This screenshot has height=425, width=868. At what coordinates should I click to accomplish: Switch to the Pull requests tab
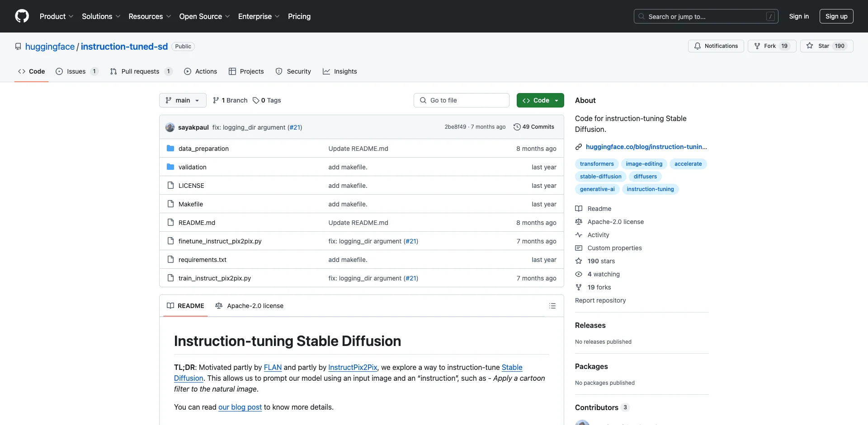tap(141, 71)
